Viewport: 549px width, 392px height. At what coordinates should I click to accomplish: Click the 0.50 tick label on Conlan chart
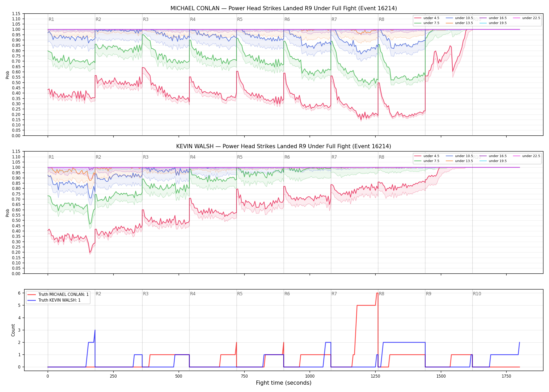(16, 83)
